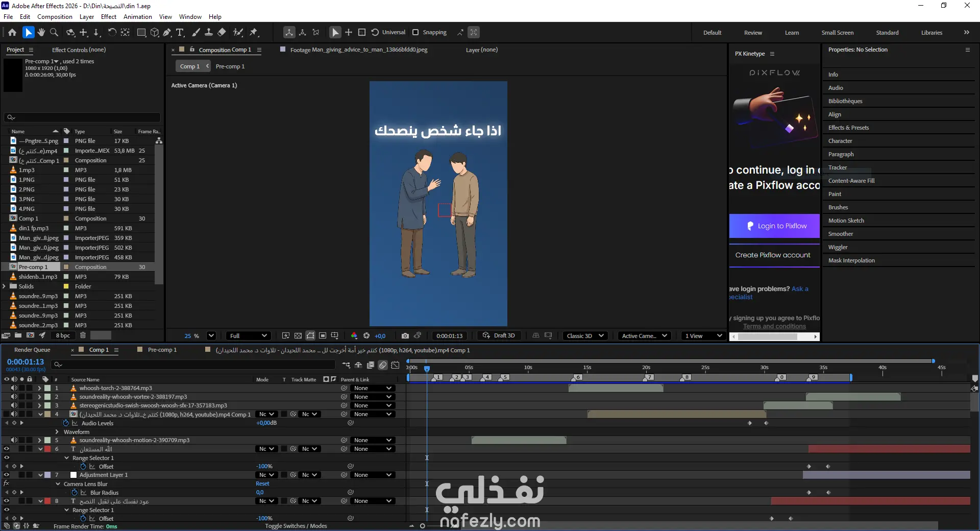The image size is (980, 531).
Task: Activate the Pen tool
Action: tap(167, 32)
